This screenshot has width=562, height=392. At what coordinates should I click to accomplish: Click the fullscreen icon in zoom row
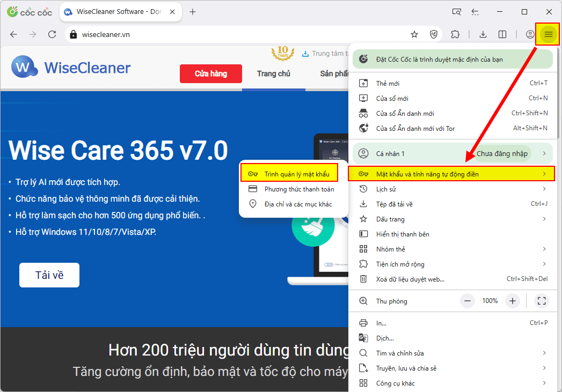[542, 301]
